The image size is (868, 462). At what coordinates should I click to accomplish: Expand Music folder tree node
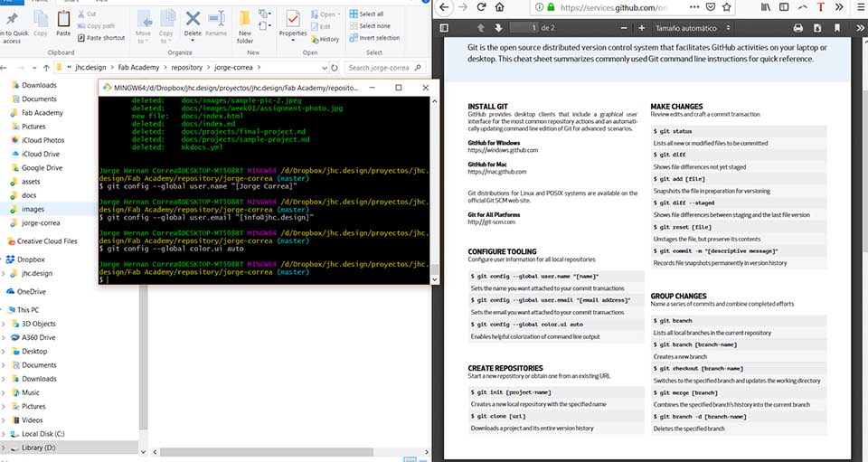pos(4,393)
